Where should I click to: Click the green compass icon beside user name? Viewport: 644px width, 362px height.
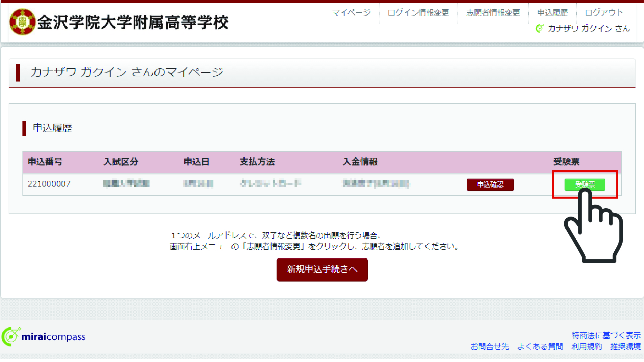pos(539,28)
